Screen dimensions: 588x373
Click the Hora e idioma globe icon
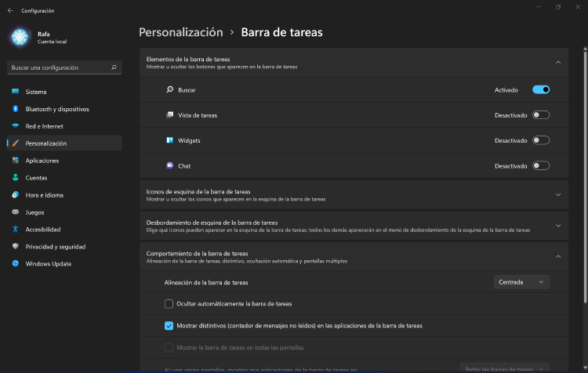coord(16,195)
